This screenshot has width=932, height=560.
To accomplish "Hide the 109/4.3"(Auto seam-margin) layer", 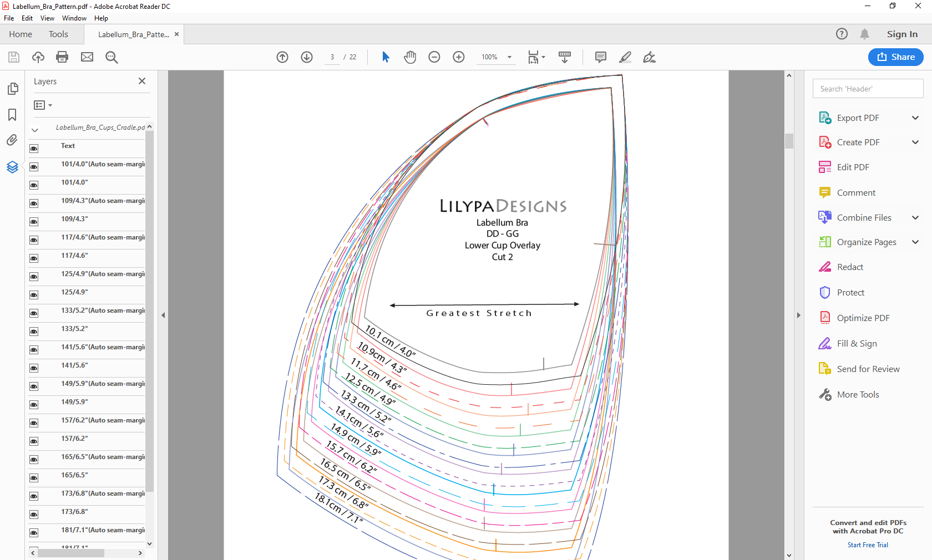I will point(34,203).
